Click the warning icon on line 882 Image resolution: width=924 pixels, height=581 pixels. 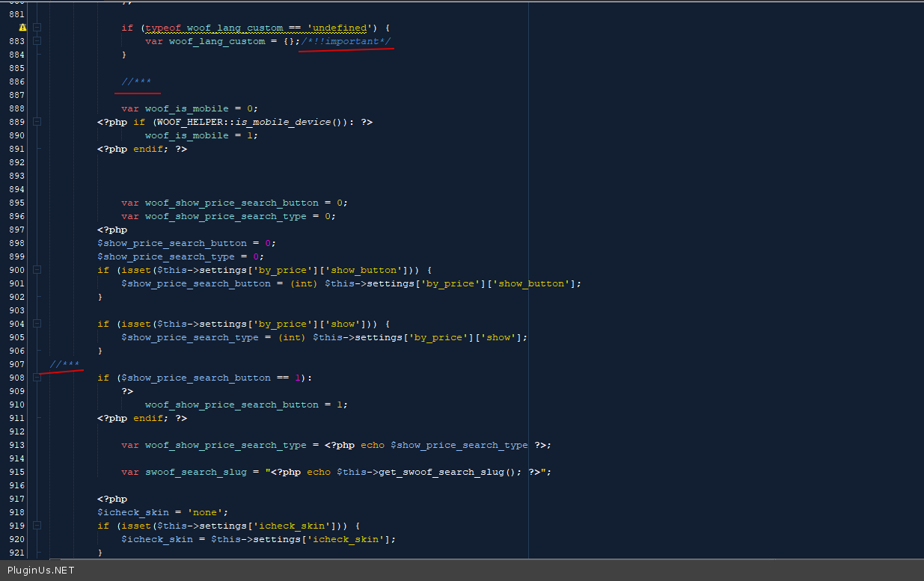click(22, 28)
